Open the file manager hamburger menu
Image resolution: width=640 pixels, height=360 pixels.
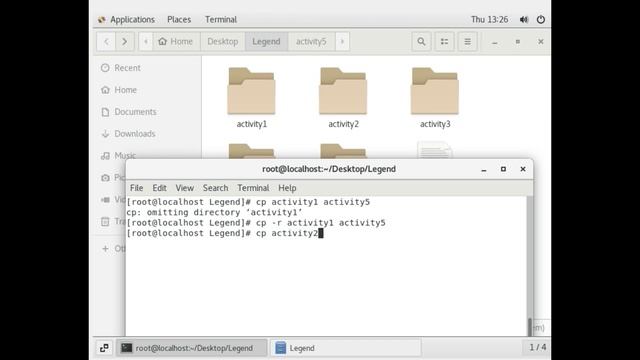click(x=467, y=42)
